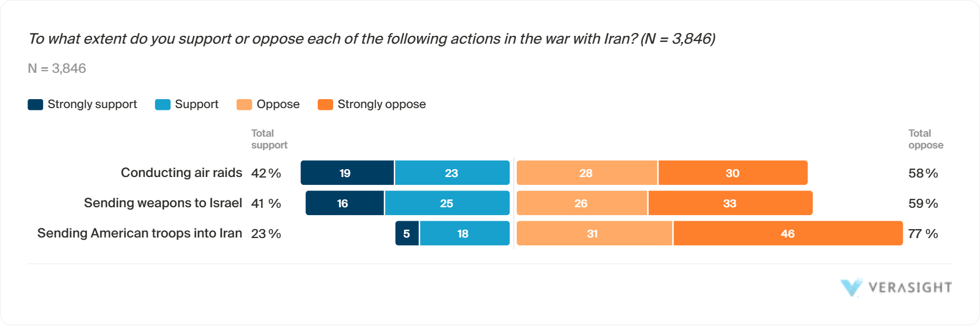Click the Strongly support legend swatch
This screenshot has width=980, height=326.
(35, 105)
